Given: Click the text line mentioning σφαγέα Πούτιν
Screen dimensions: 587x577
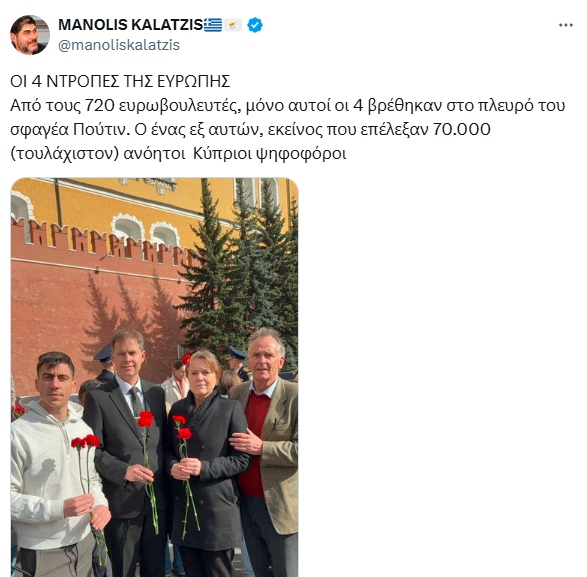Looking at the screenshot, I should tap(250, 130).
